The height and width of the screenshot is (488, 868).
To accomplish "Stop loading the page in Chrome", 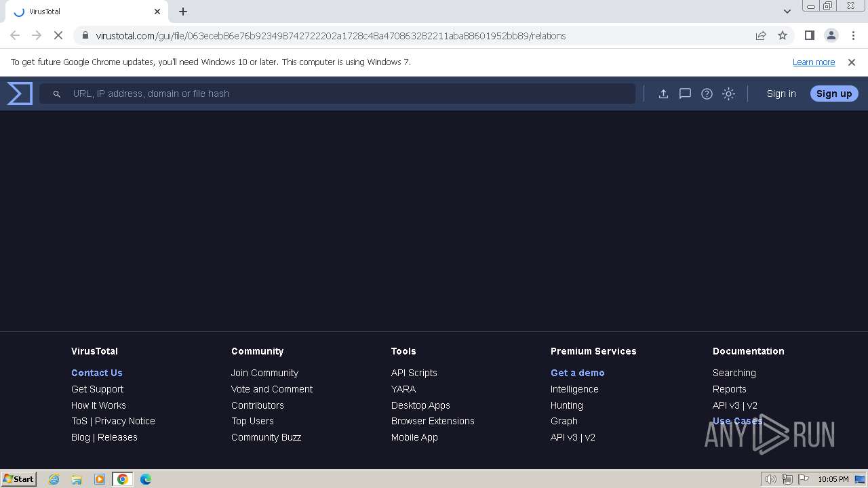I will pos(58,35).
